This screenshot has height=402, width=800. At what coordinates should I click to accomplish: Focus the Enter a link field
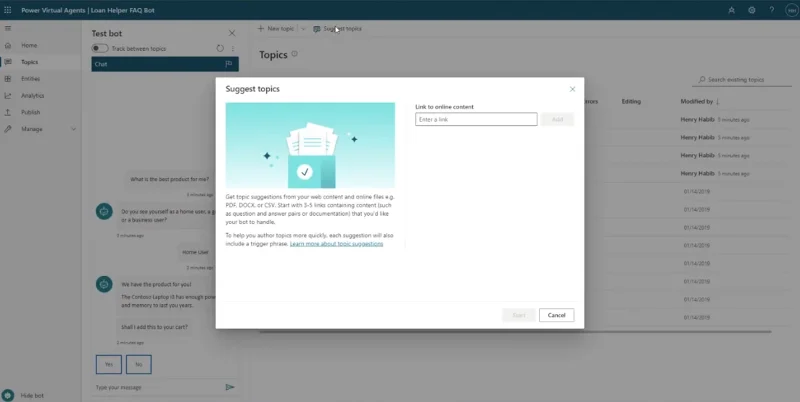click(x=476, y=119)
